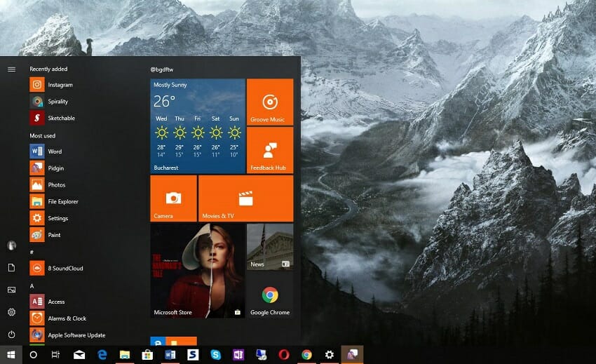Open the Bucharest weather forecast tile

pyautogui.click(x=198, y=126)
